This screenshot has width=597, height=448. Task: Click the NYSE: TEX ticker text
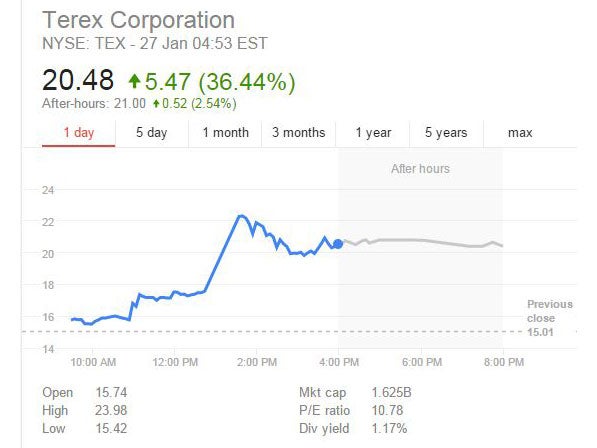[84, 43]
